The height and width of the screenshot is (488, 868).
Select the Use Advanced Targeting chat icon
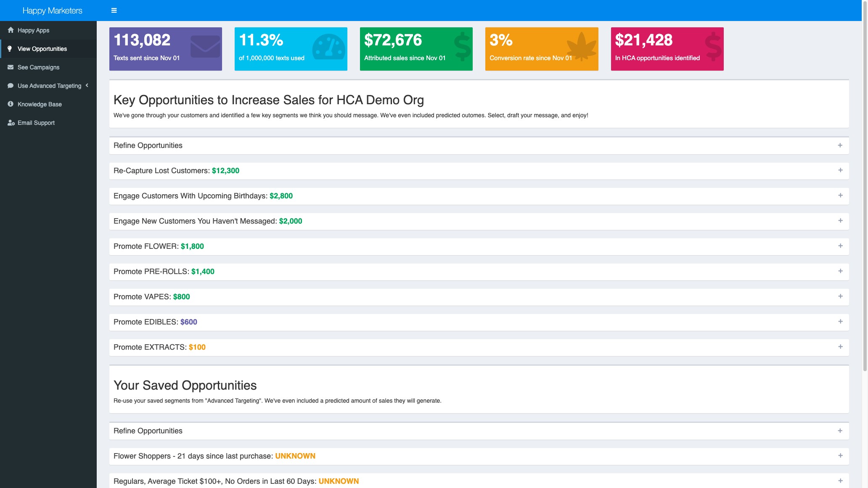(10, 85)
